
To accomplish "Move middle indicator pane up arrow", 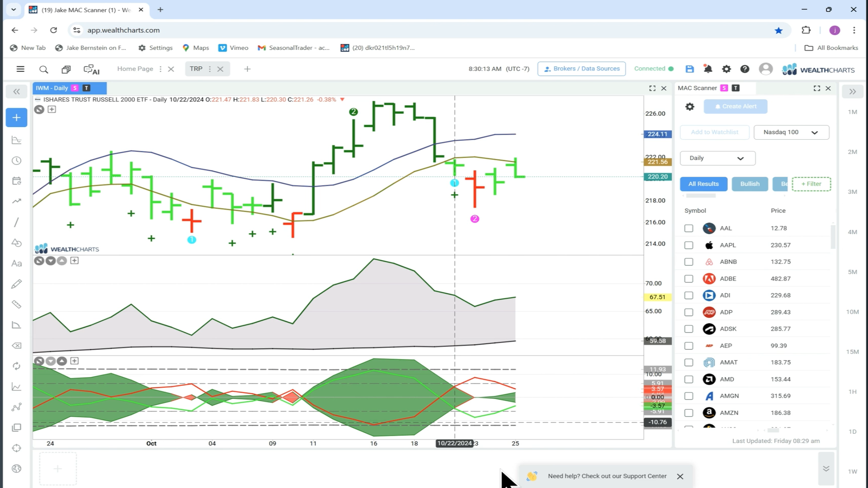I will (62, 261).
